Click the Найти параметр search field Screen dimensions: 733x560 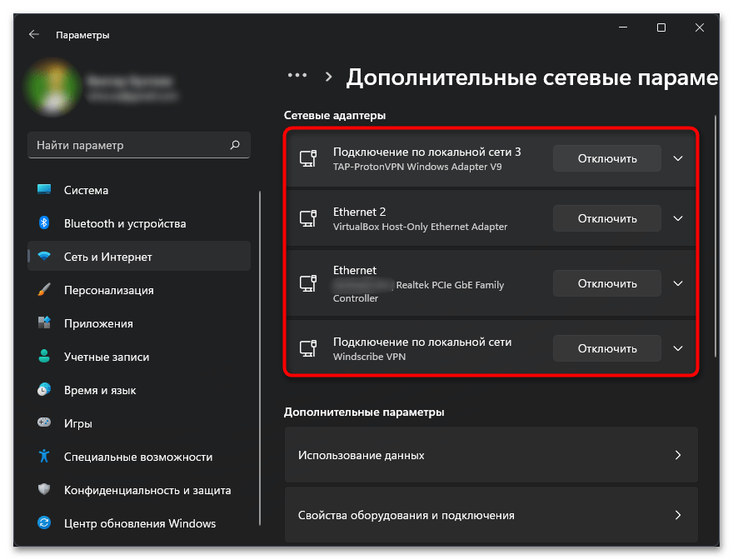pyautogui.click(x=129, y=145)
